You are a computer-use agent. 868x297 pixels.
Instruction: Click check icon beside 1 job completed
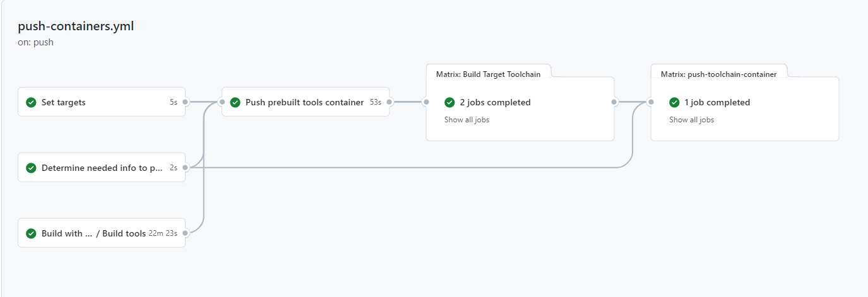coord(674,102)
